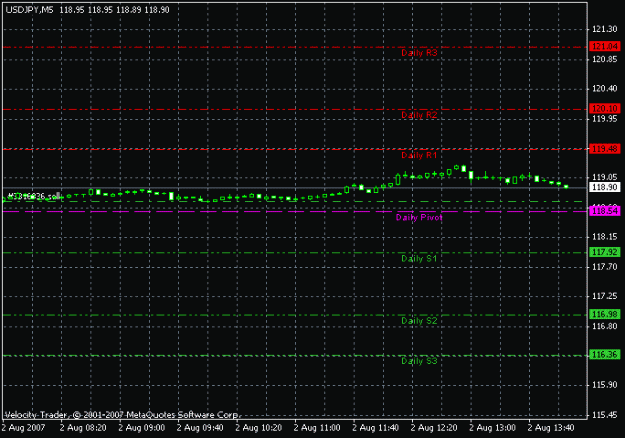Click the 117.70 price scale value
The width and height of the screenshot is (625, 438).
coord(605,267)
